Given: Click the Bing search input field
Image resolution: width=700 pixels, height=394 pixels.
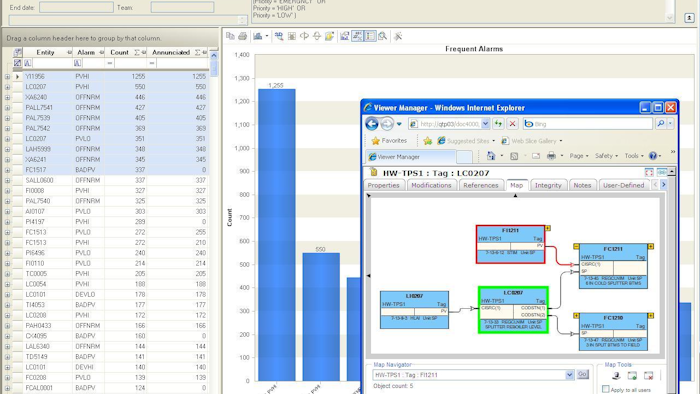Looking at the screenshot, I should [588, 124].
